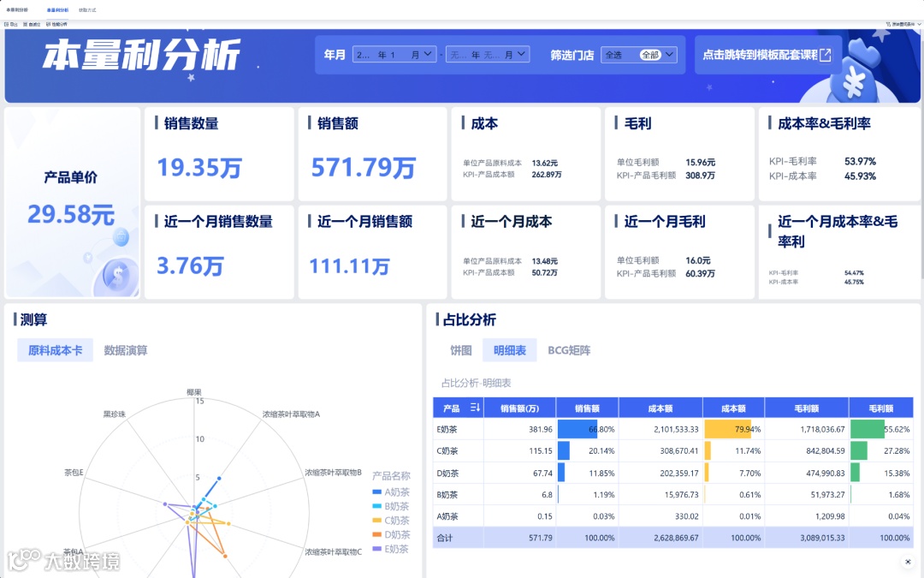Click the 黑珍珠 radar axis label

tap(115, 414)
